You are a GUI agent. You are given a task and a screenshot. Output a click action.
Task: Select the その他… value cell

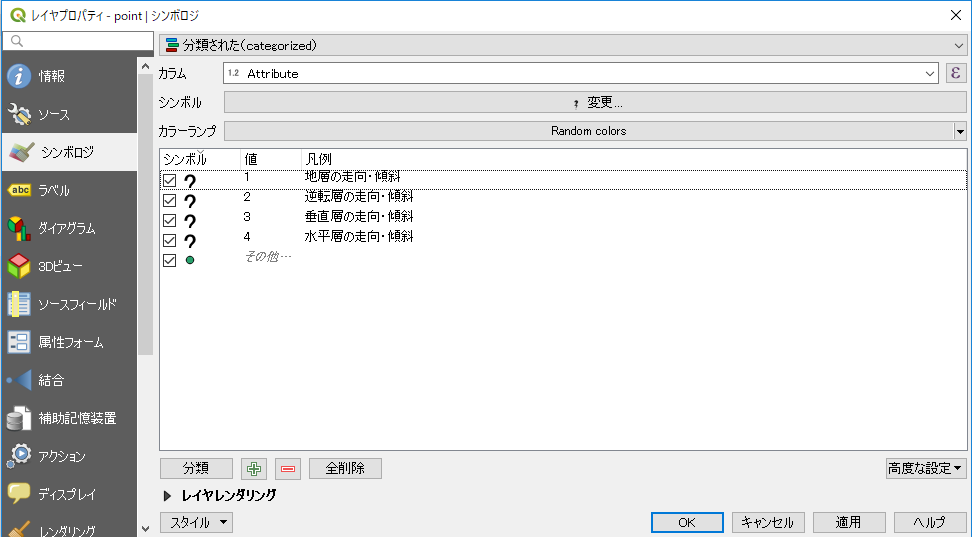pyautogui.click(x=268, y=256)
